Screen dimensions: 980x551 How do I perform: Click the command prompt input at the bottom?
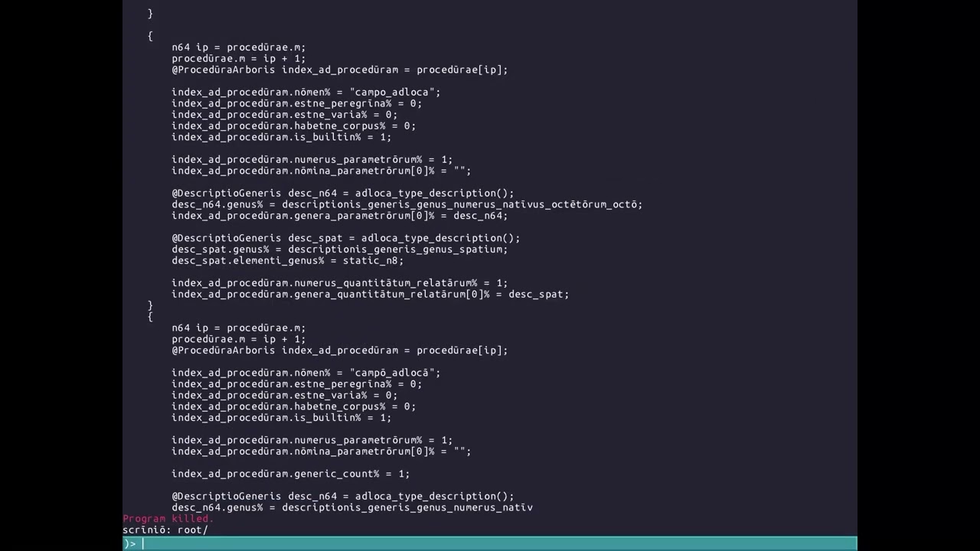[490, 543]
